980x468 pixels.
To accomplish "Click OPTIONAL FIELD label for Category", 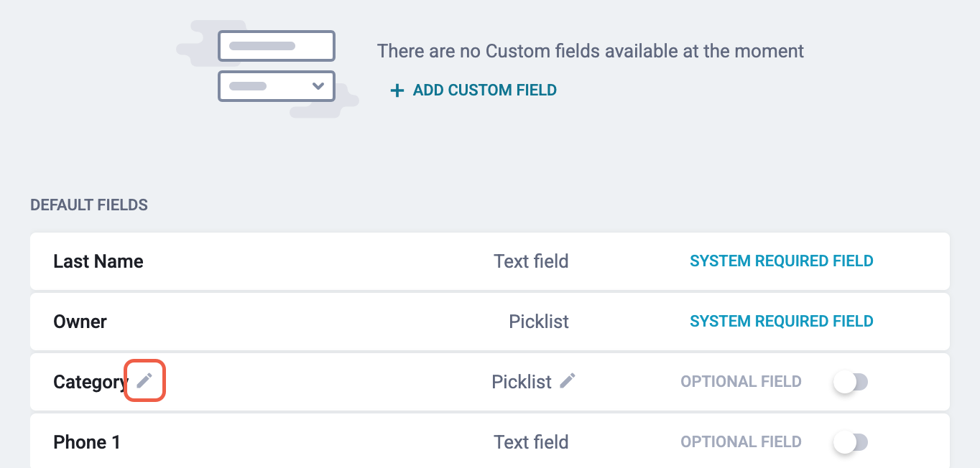I will click(x=741, y=381).
